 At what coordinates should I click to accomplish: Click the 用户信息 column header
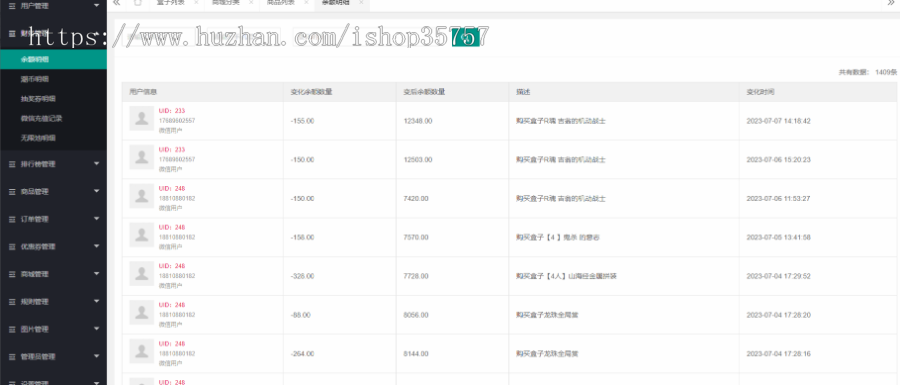(x=143, y=92)
